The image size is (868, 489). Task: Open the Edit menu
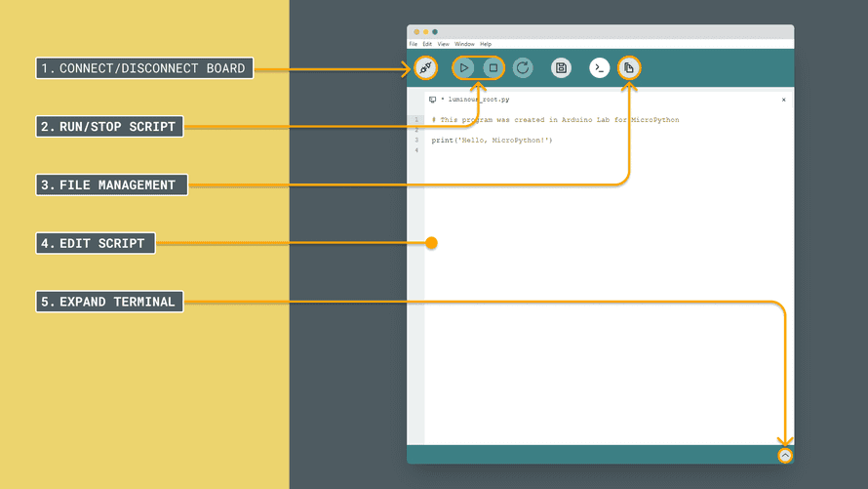[x=427, y=44]
